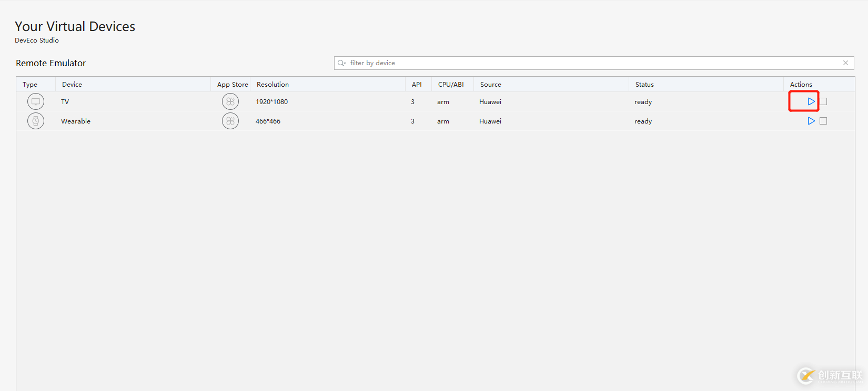This screenshot has height=391, width=868.
Task: Click 'ready' status in the TV row
Action: tap(643, 102)
